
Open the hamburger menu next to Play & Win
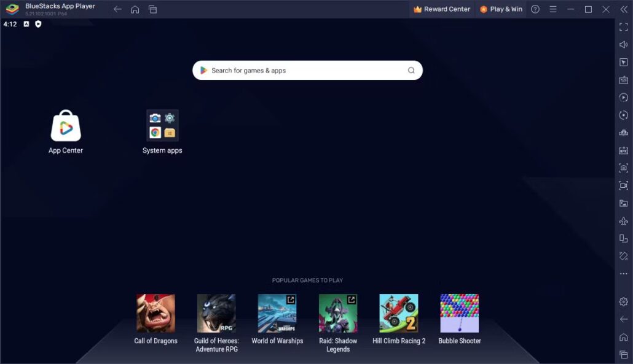[x=552, y=9]
